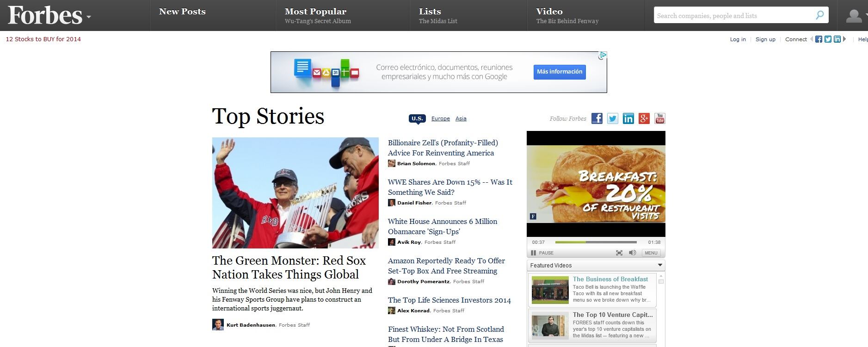Open the WWE Shares Are Down article
Screen dimensions: 868x347
(x=450, y=187)
